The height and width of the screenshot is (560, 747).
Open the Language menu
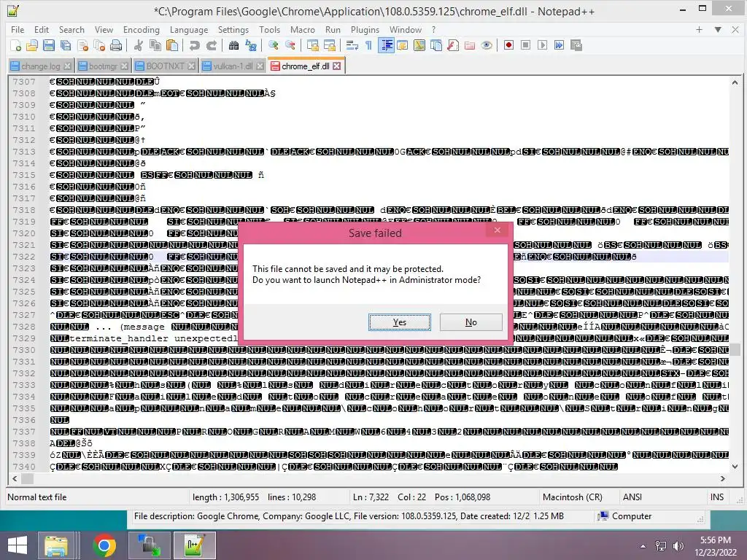coord(189,29)
